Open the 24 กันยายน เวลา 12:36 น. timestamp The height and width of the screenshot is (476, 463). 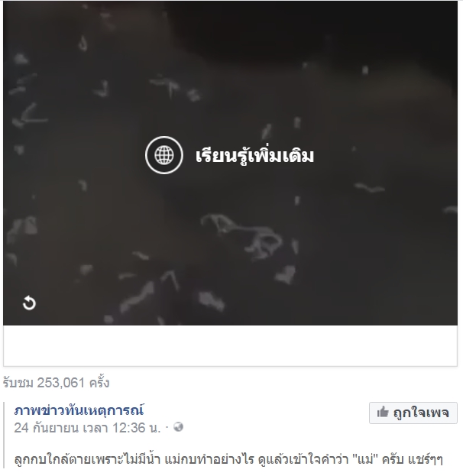[x=87, y=428]
